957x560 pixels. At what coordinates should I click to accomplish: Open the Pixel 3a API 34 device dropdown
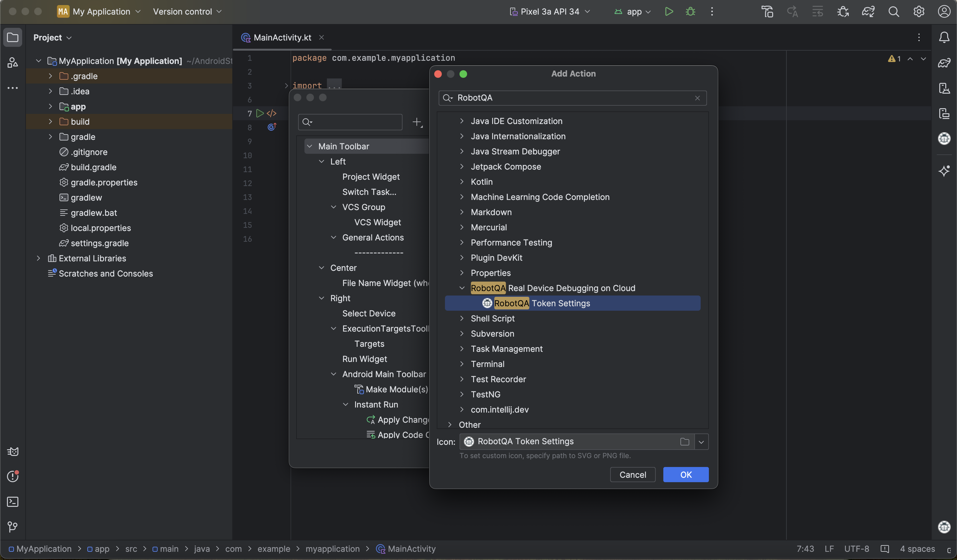tap(549, 11)
